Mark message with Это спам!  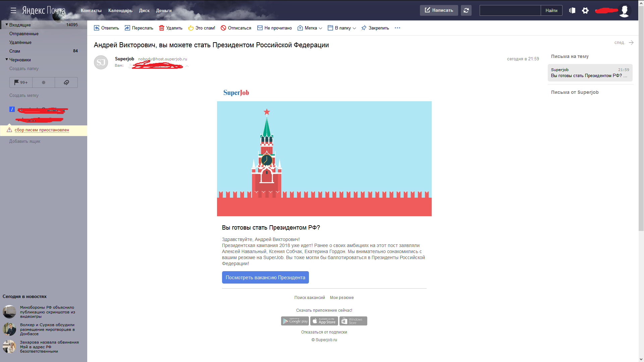(202, 28)
